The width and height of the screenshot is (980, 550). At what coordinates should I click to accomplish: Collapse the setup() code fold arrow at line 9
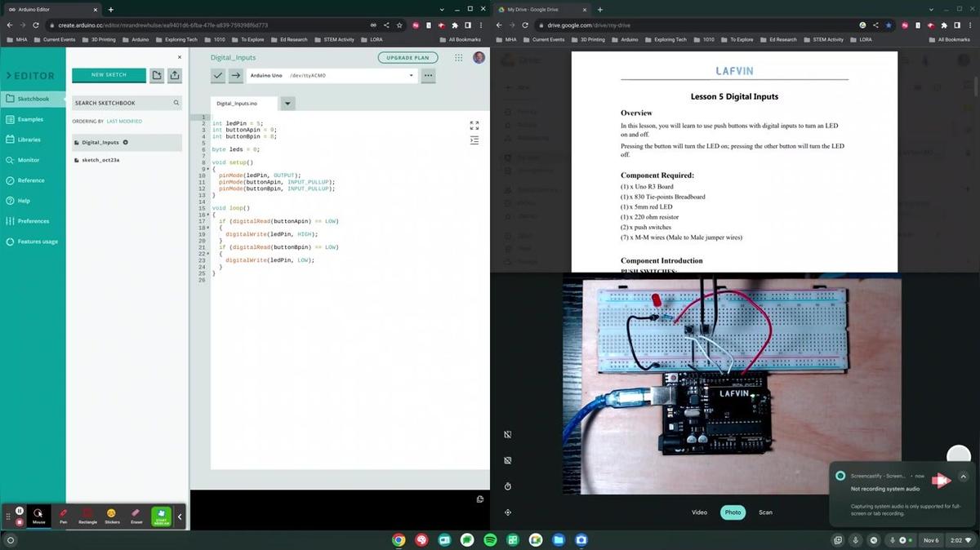click(x=208, y=169)
